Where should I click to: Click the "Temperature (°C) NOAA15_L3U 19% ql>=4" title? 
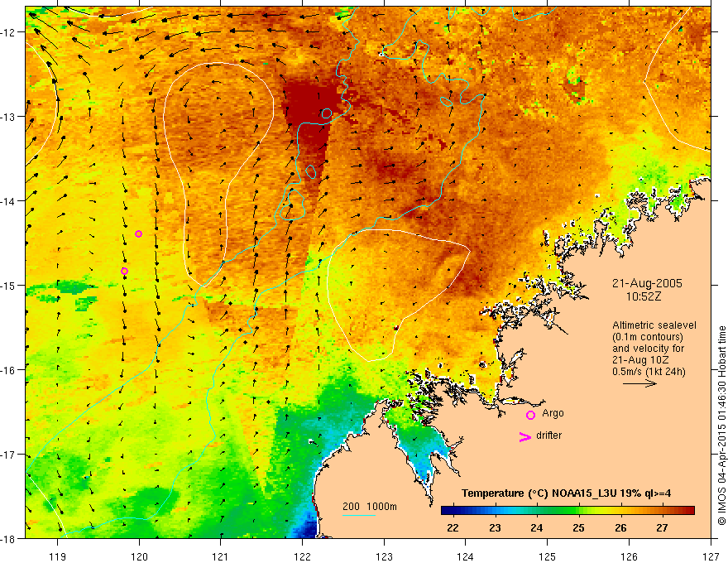coord(566,493)
